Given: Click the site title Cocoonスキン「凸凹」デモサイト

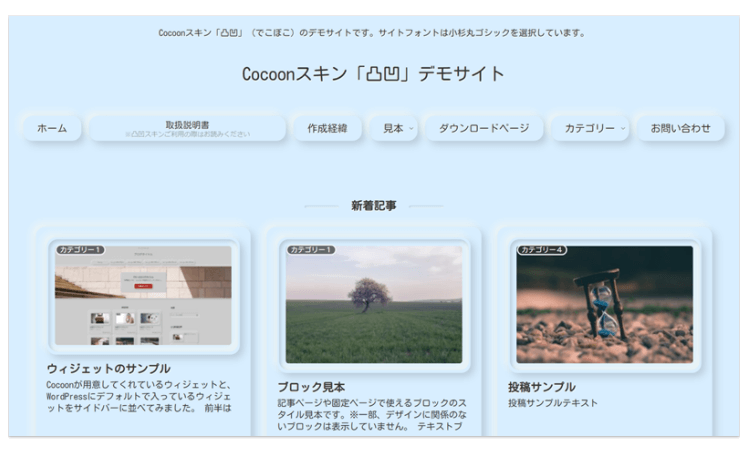Looking at the screenshot, I should click(373, 74).
